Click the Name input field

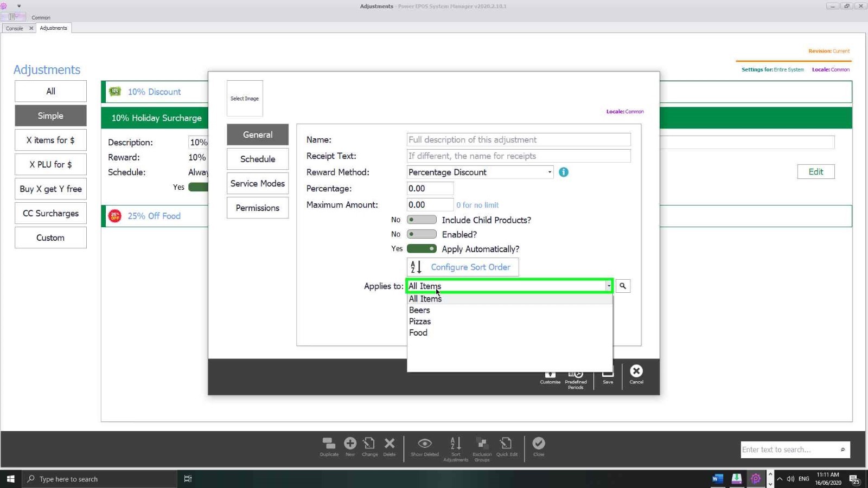(x=519, y=139)
